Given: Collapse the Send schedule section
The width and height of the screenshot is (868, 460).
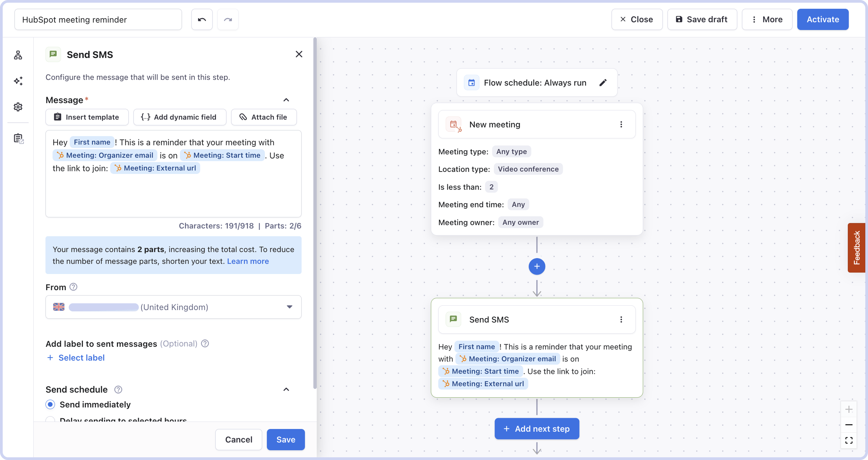Looking at the screenshot, I should [286, 389].
